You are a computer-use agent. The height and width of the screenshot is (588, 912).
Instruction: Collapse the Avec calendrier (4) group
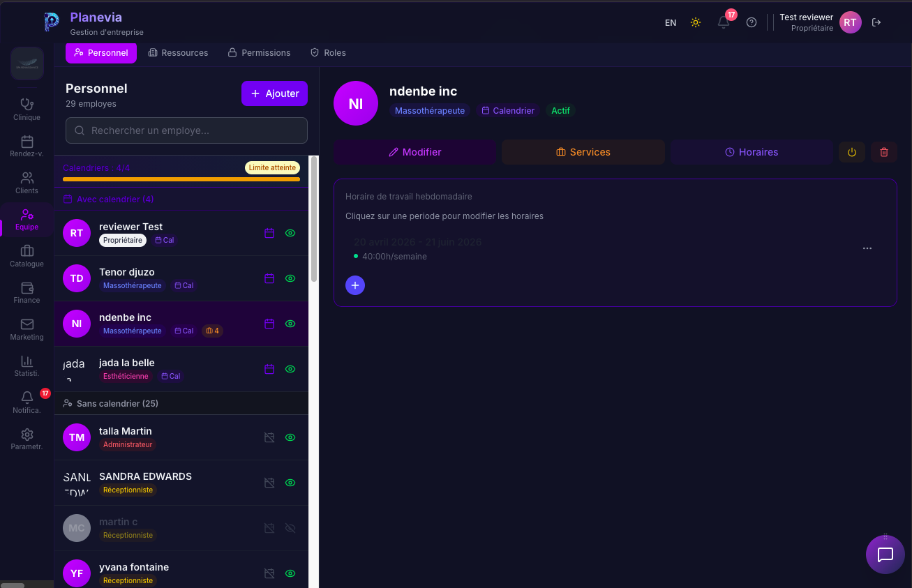point(181,199)
